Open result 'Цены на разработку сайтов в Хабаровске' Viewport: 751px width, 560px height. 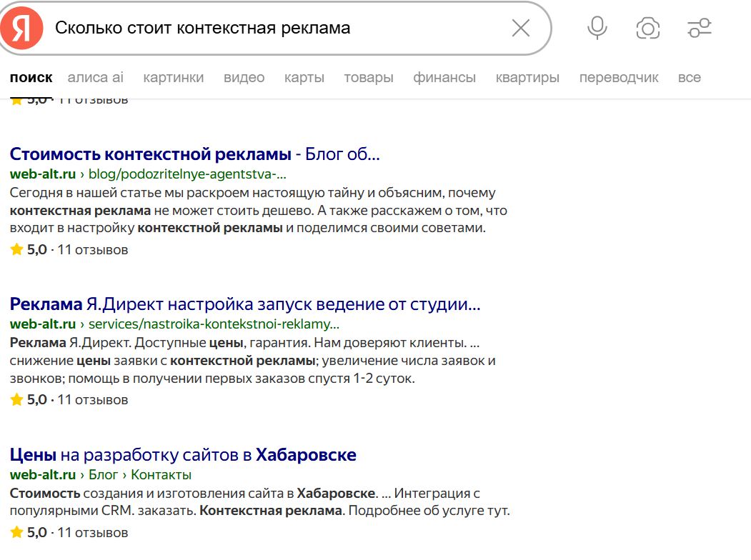pyautogui.click(x=183, y=454)
